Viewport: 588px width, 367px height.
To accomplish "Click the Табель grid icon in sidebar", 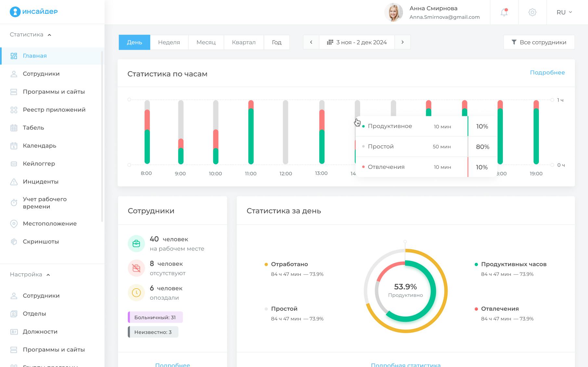I will pyautogui.click(x=14, y=128).
